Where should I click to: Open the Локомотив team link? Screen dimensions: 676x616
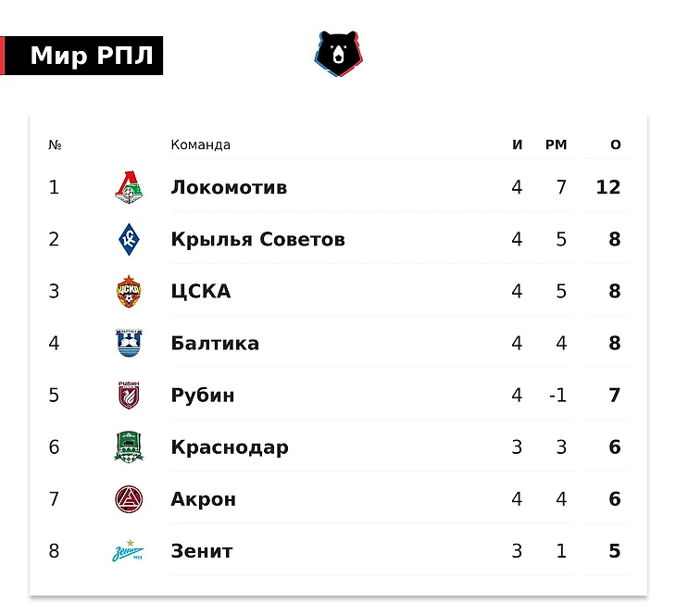point(229,188)
